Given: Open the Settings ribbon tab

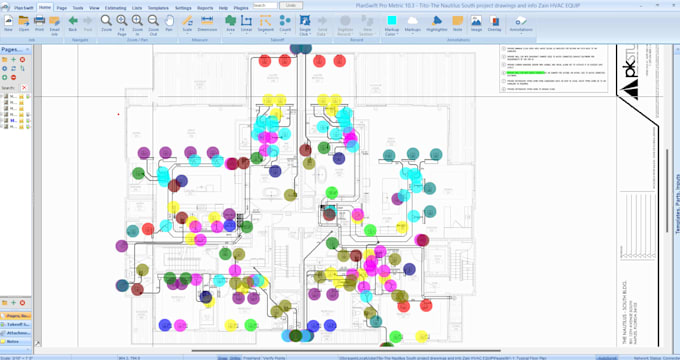Looking at the screenshot, I should coord(183,8).
